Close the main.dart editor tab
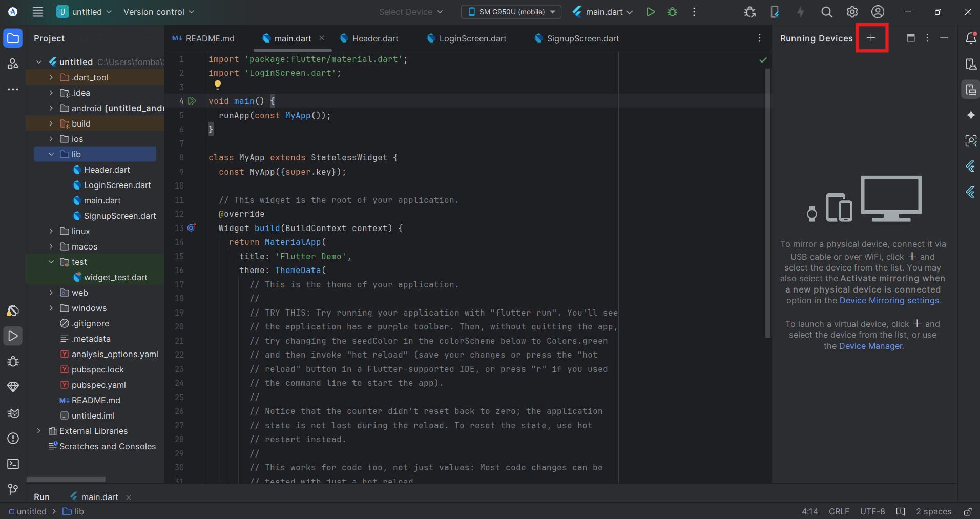980x519 pixels. coord(322,38)
